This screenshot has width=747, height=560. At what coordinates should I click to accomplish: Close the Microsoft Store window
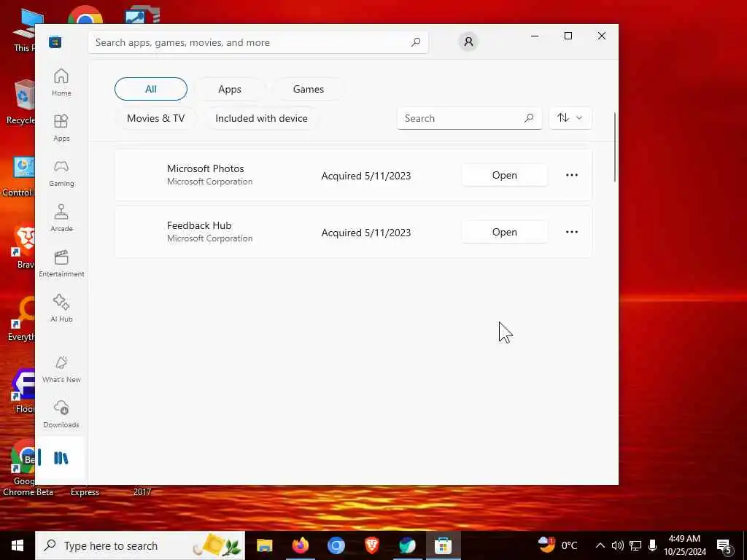[602, 36]
